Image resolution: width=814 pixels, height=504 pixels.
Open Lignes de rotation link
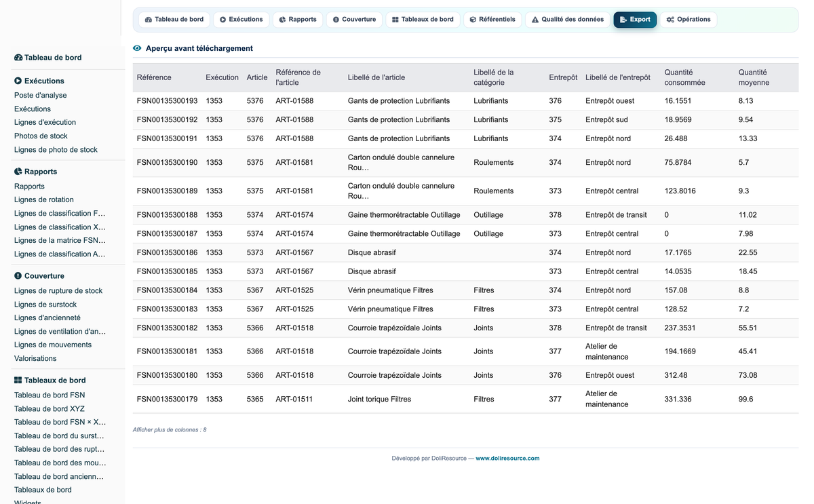[44, 200]
